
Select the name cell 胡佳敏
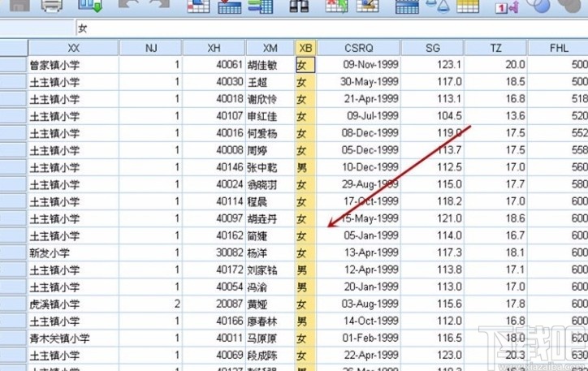tap(270, 65)
